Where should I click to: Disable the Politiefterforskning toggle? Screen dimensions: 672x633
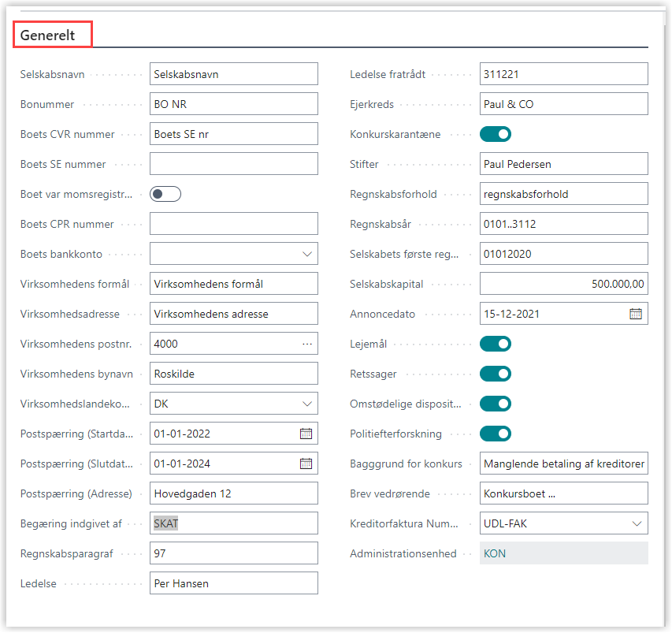click(496, 434)
